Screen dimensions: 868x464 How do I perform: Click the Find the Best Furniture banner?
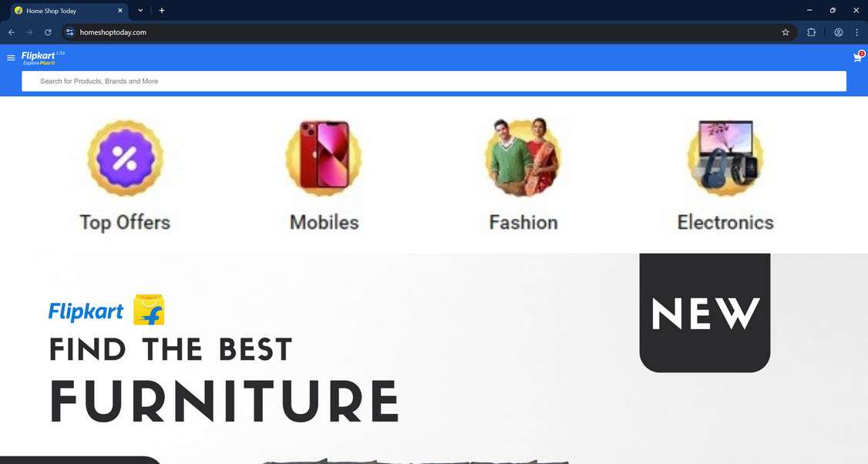(434, 359)
